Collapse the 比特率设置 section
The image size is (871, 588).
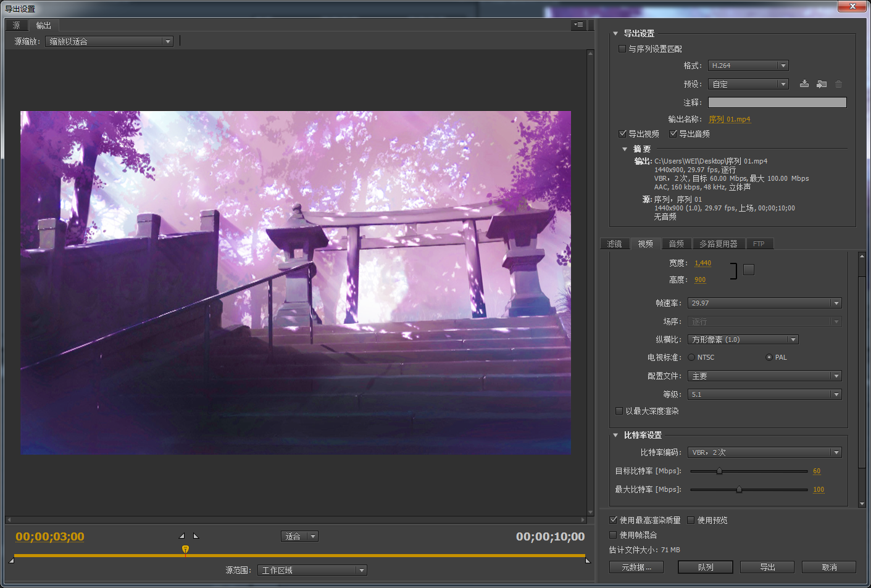click(x=615, y=435)
